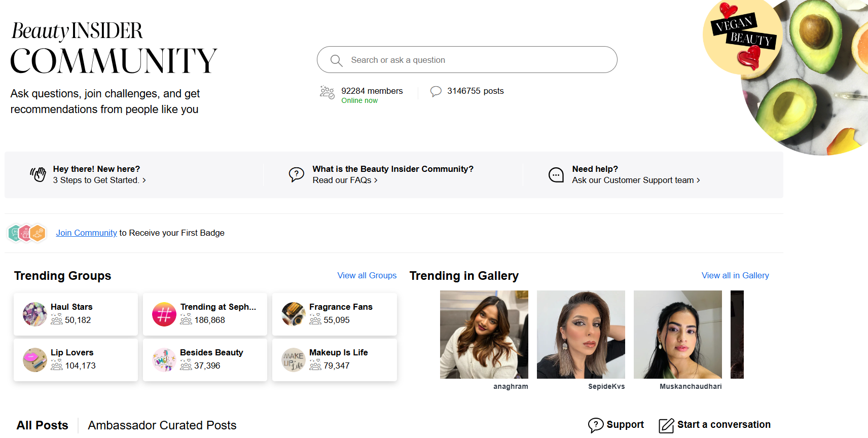This screenshot has height=438, width=868.
Task: Click the magnifying glass search icon
Action: coord(336,60)
